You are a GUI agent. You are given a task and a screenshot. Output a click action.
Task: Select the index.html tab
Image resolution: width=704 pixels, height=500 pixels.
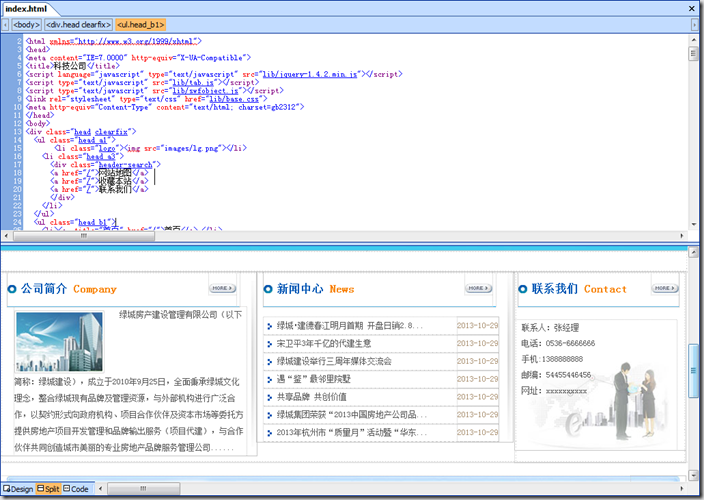pyautogui.click(x=26, y=9)
